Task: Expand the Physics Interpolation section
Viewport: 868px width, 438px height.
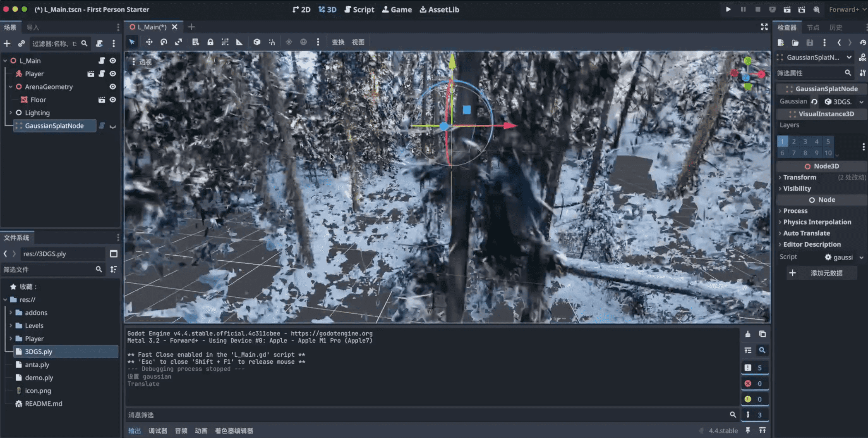Action: pyautogui.click(x=822, y=222)
